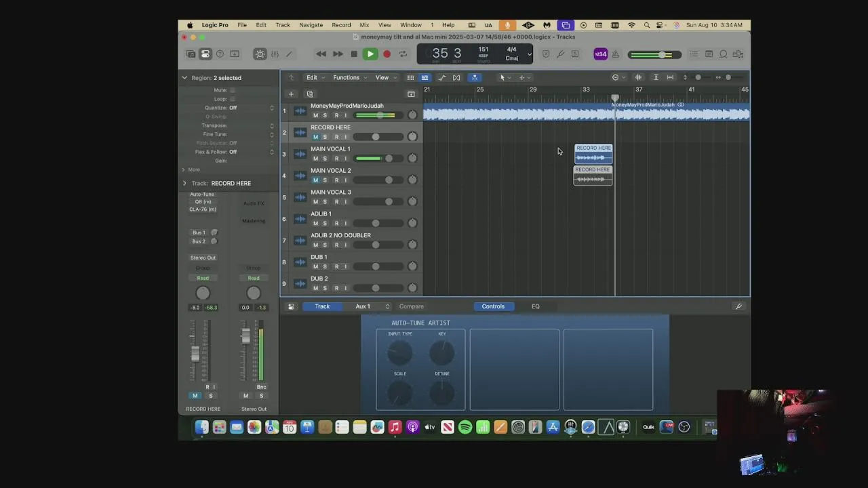Toggle the purple count-in 1234 button
Viewport: 868px width, 488px height.
pos(600,54)
